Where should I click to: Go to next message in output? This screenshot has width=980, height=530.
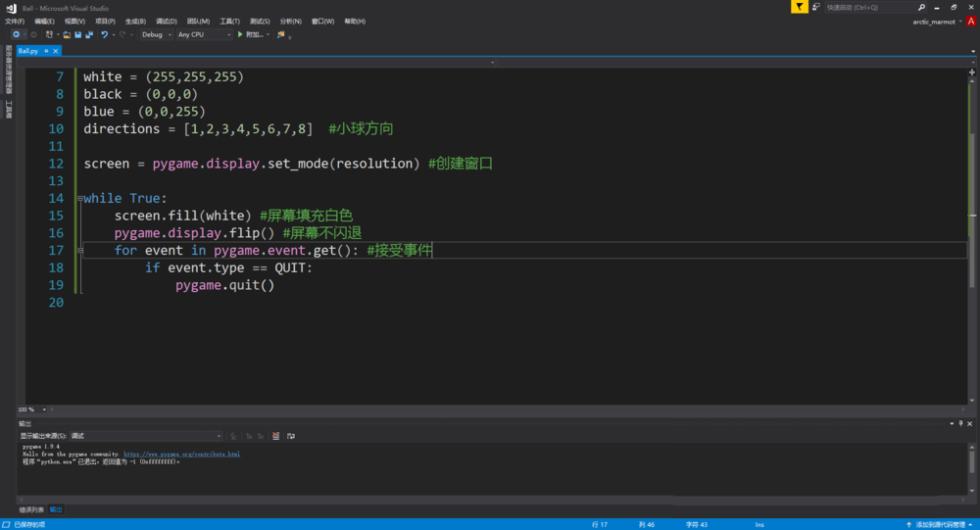261,436
